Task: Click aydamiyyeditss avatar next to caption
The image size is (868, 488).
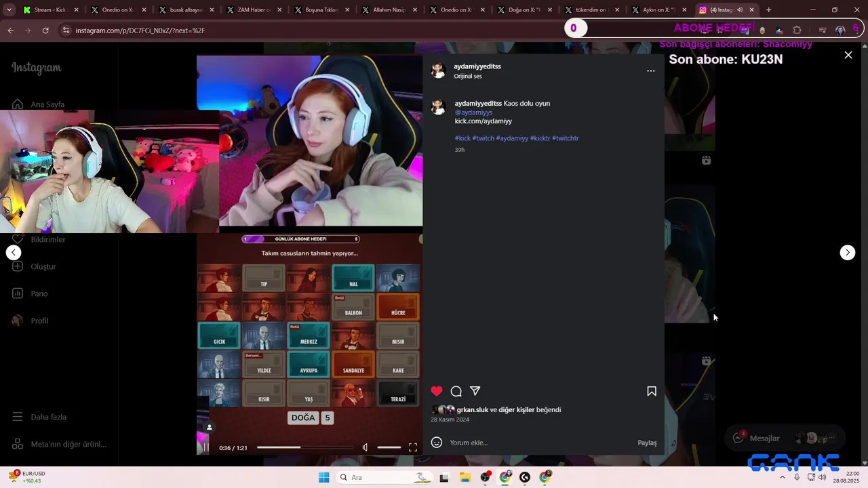Action: 438,106
